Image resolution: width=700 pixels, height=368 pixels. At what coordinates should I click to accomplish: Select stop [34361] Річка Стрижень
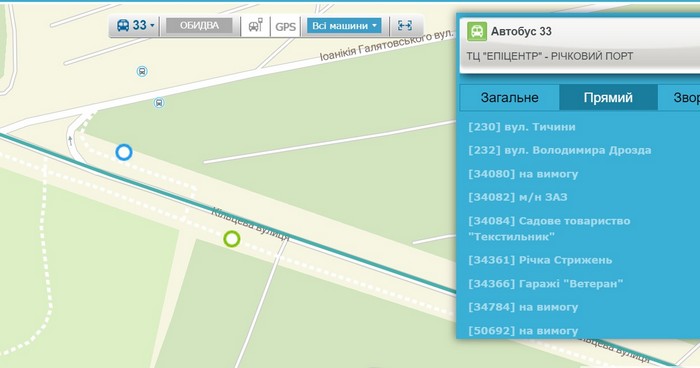click(x=540, y=260)
